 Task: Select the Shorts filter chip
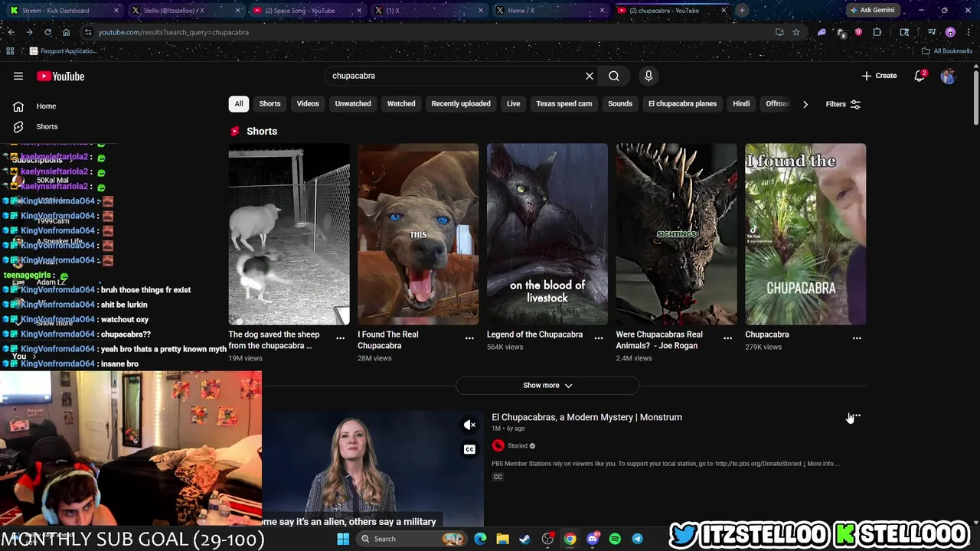tap(269, 104)
